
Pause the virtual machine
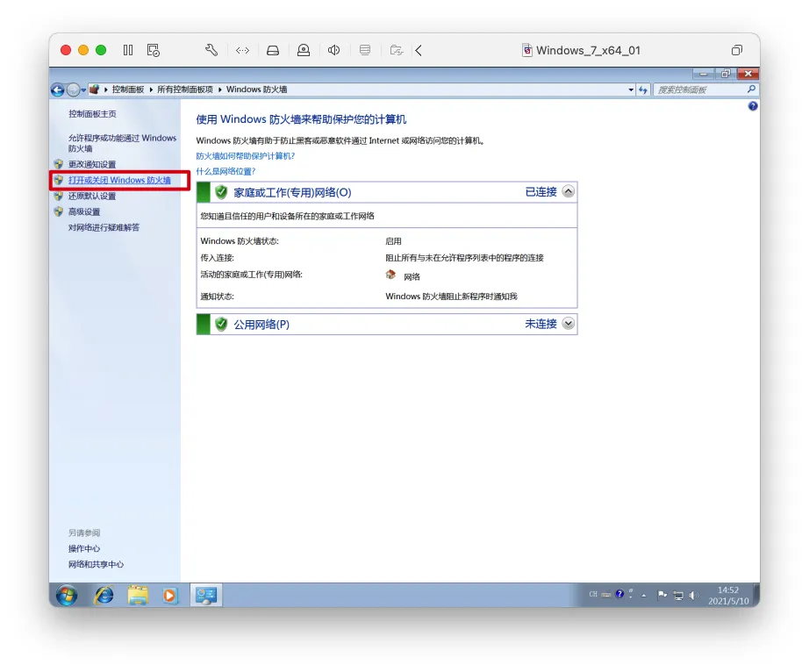(128, 50)
